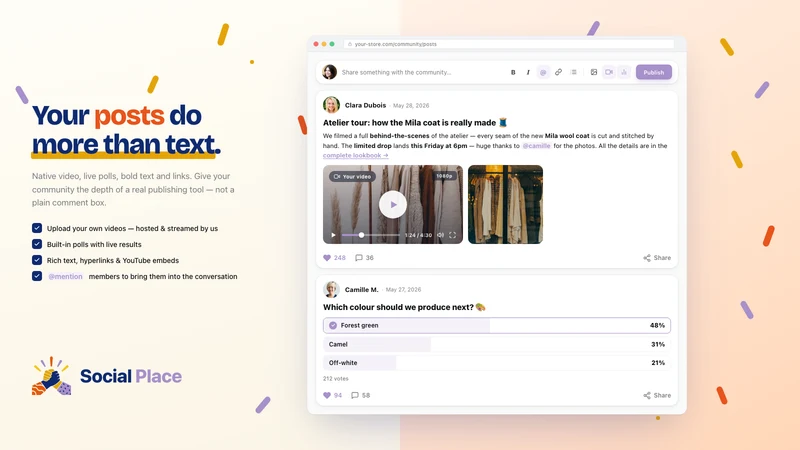Attach an image to the post
Viewport: 800px width, 450px height.
click(594, 72)
